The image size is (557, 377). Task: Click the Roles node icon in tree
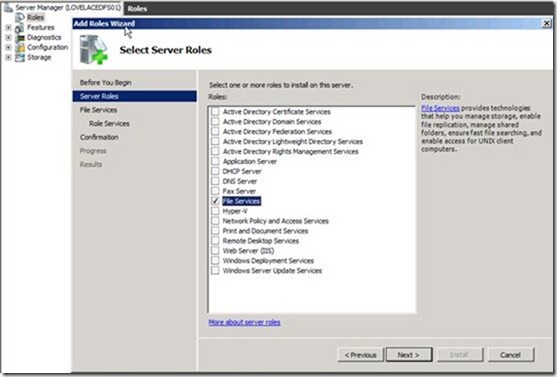(20, 17)
